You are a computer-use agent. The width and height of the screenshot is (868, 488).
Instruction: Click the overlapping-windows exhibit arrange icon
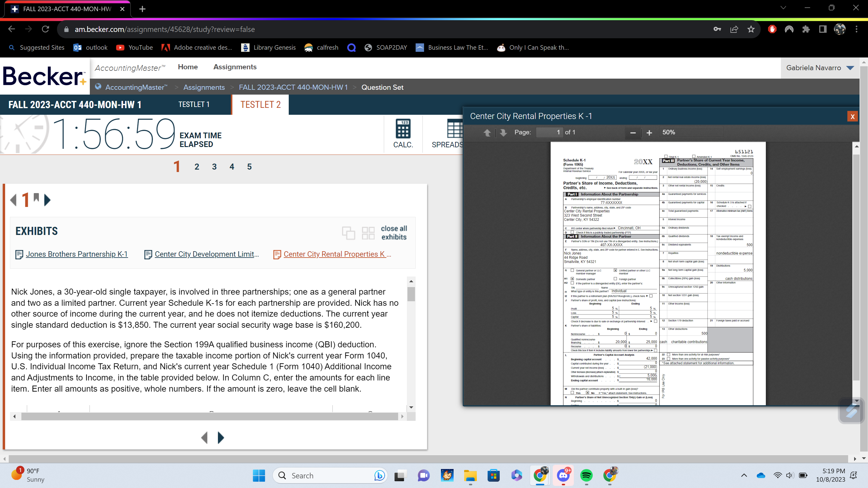click(x=349, y=233)
